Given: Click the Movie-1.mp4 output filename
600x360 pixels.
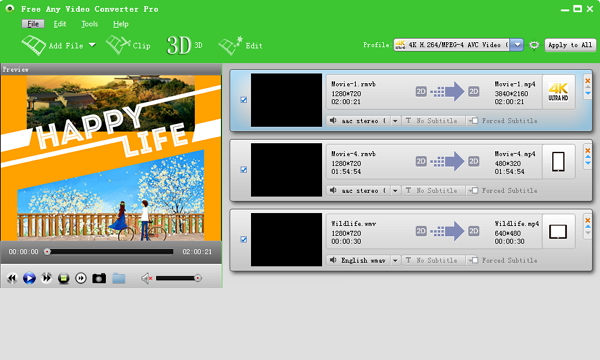Looking at the screenshot, I should tap(515, 84).
